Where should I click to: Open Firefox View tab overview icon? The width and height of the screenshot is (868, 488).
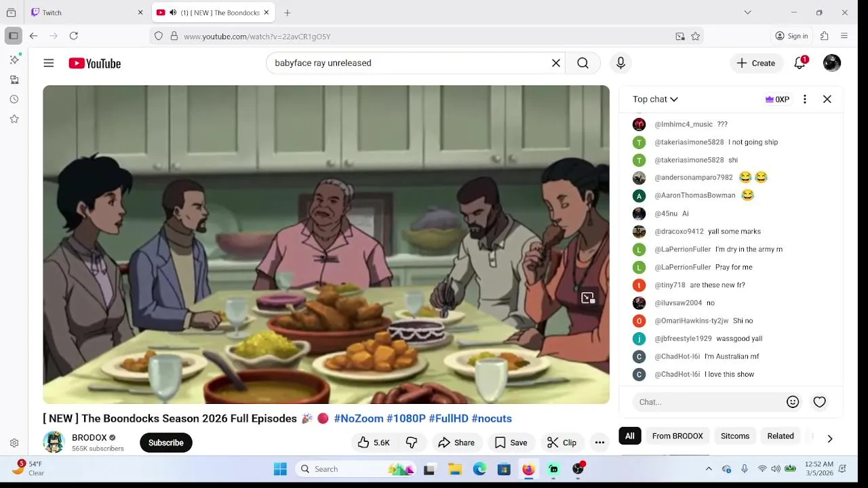click(11, 12)
